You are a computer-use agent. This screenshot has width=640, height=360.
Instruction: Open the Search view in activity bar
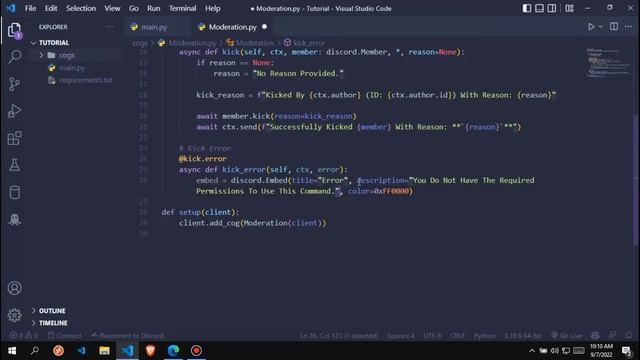pyautogui.click(x=15, y=56)
